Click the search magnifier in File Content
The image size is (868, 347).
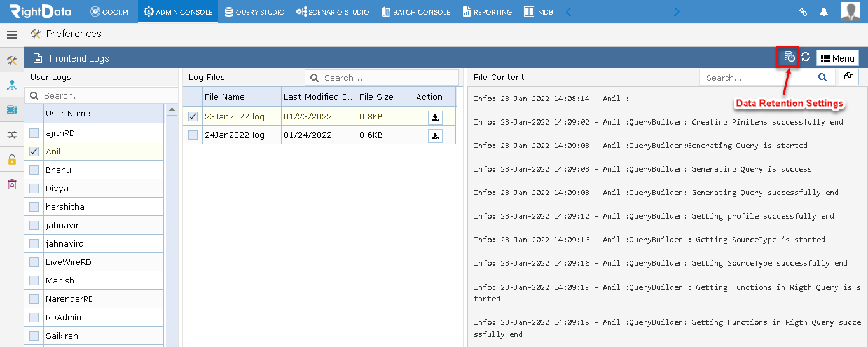[823, 78]
